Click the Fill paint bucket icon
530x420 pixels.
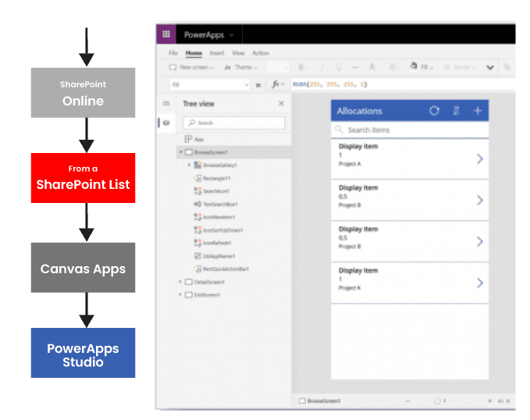click(414, 68)
